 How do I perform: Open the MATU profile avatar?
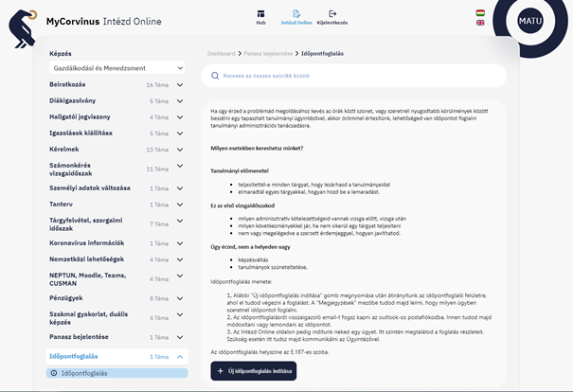[529, 21]
